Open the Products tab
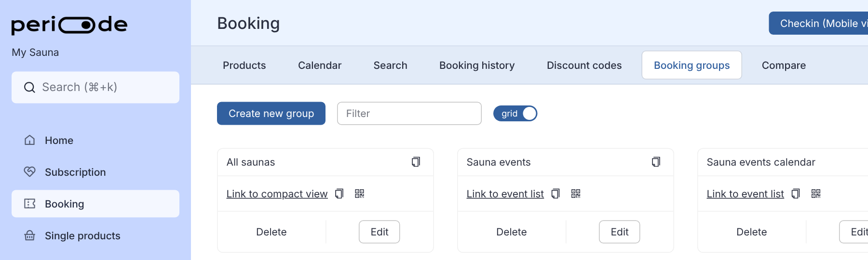The width and height of the screenshot is (868, 260). coord(244,65)
